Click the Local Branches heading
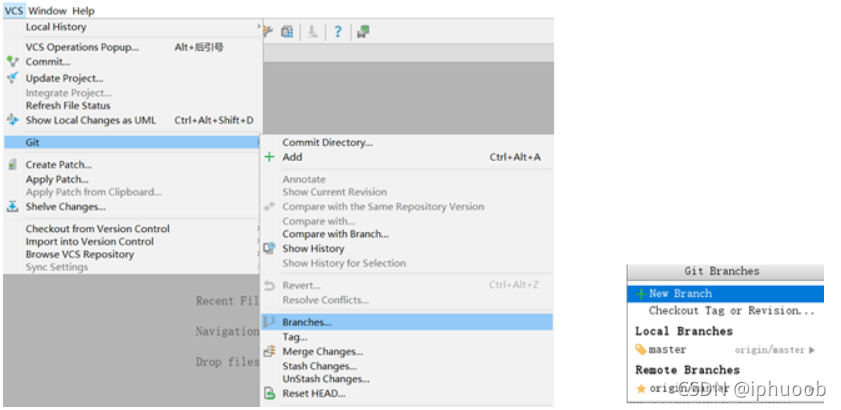841x410 pixels. (684, 331)
